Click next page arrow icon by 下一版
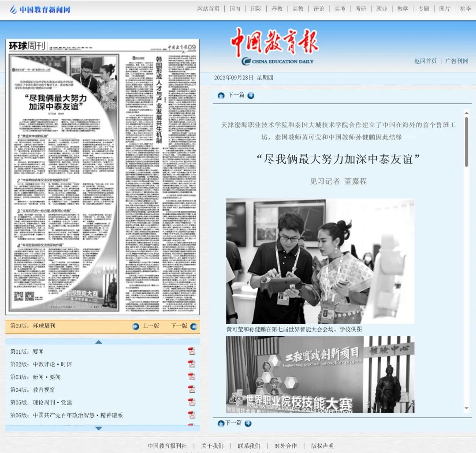 coord(193,326)
